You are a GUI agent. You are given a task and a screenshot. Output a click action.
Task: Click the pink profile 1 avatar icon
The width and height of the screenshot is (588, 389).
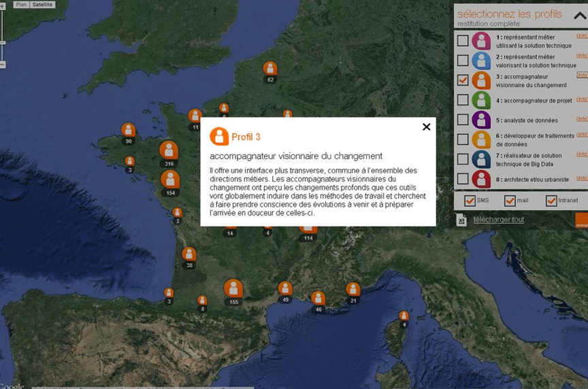(x=481, y=41)
